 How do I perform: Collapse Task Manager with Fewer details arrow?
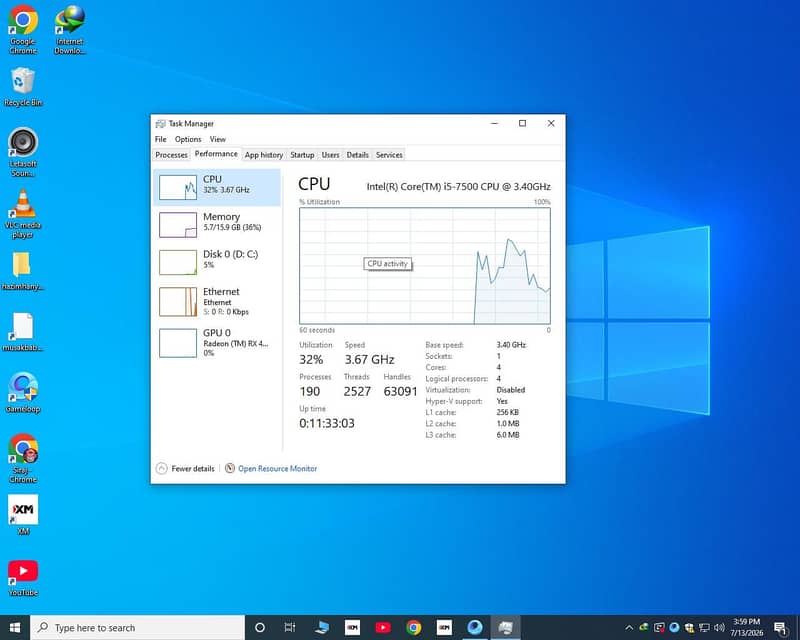tap(161, 468)
